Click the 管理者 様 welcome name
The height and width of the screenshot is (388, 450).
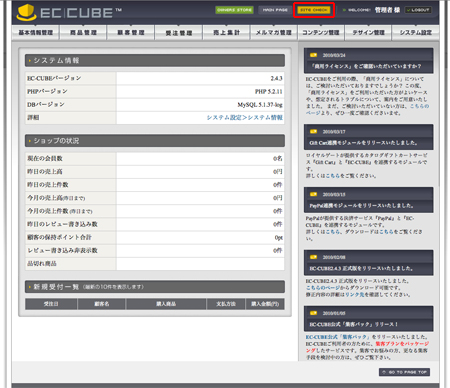pos(387,10)
